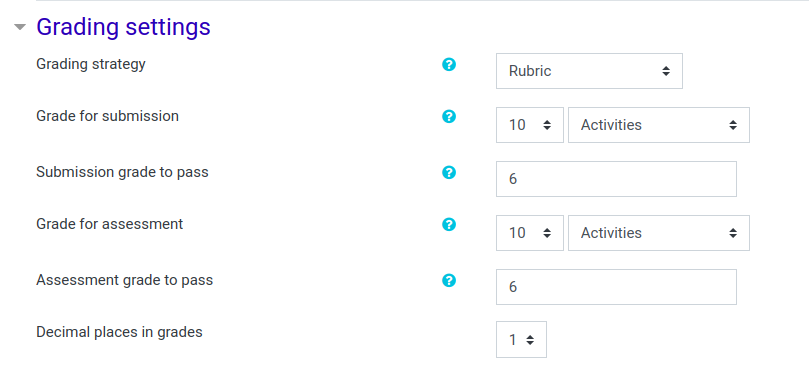Screen dimensions: 809x372
Task: Collapse the Grading settings section arrow
Action: click(x=20, y=27)
